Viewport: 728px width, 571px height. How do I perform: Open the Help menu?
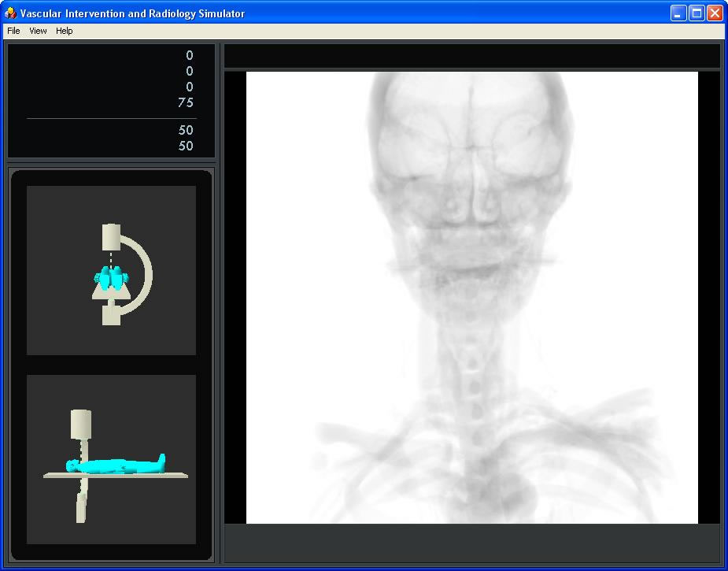[x=64, y=31]
